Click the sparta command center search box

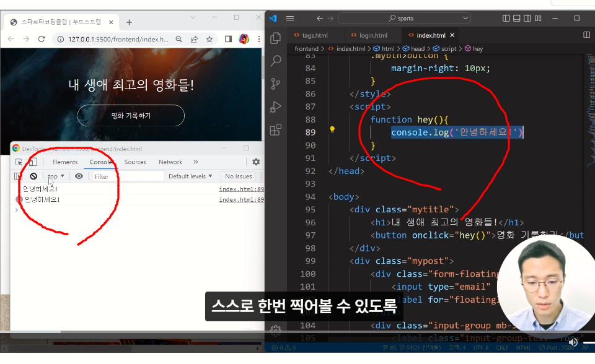(x=405, y=18)
